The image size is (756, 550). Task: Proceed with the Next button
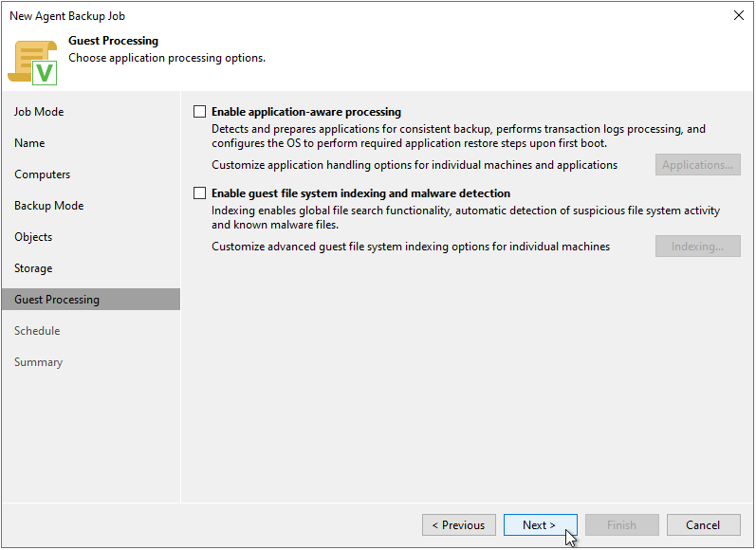[540, 525]
